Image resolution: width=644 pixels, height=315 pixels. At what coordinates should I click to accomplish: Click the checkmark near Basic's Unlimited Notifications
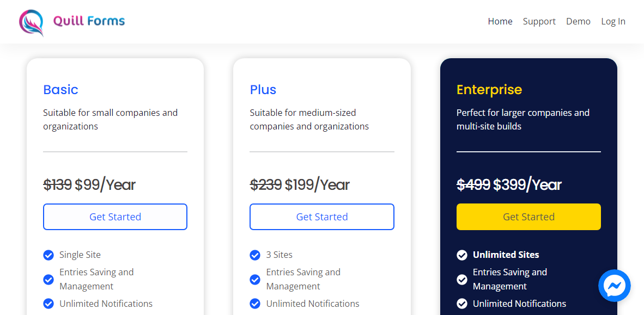[x=48, y=304]
